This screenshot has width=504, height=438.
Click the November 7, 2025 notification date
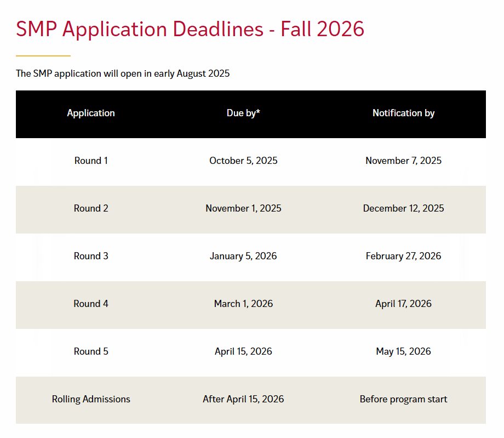click(403, 161)
